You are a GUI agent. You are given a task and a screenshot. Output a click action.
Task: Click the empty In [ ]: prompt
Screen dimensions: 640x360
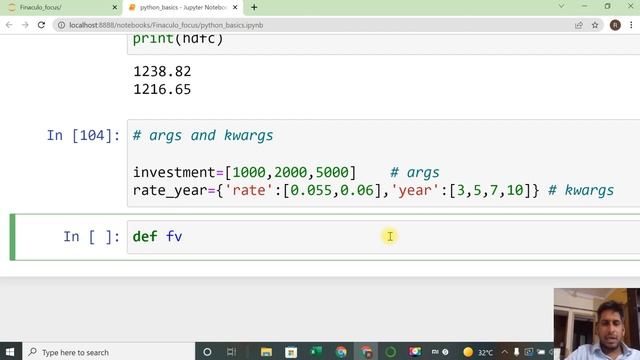coord(91,237)
